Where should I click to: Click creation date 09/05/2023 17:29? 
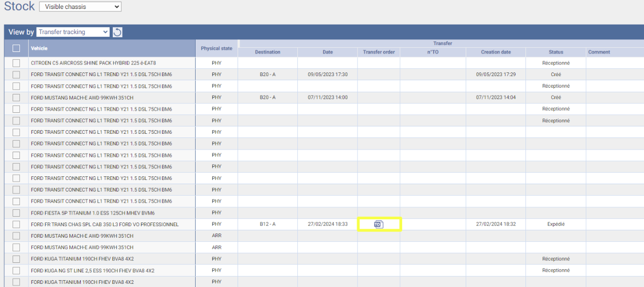(496, 75)
